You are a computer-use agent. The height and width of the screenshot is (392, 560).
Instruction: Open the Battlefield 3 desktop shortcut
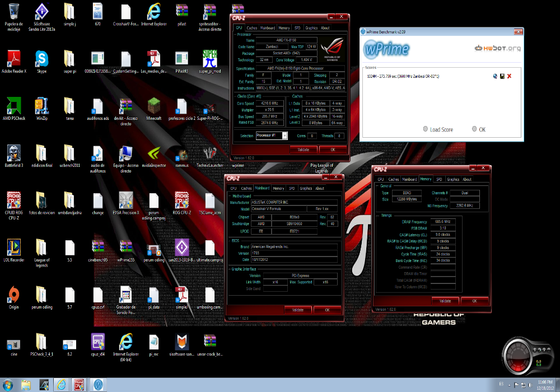click(x=13, y=156)
